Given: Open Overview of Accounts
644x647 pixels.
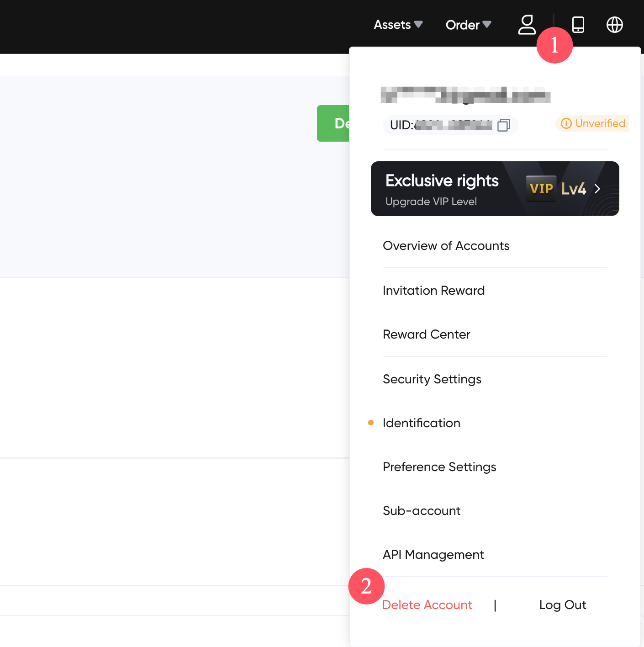Looking at the screenshot, I should [x=446, y=246].
